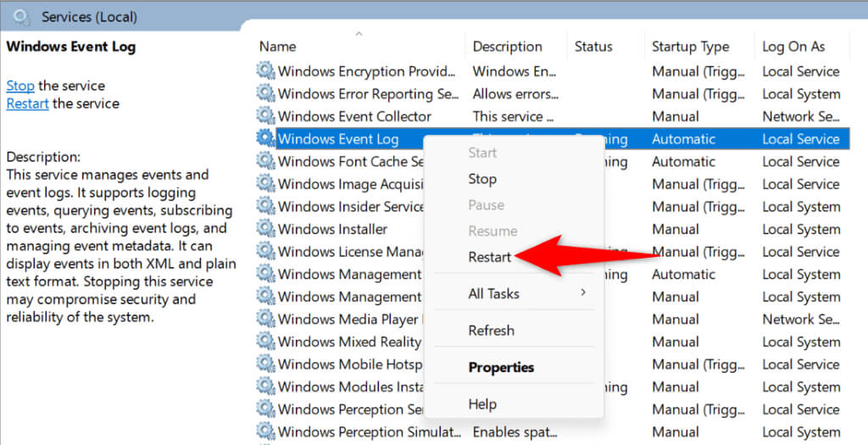Click the Windows Insider Service gear icon
The width and height of the screenshot is (868, 445).
tap(265, 206)
